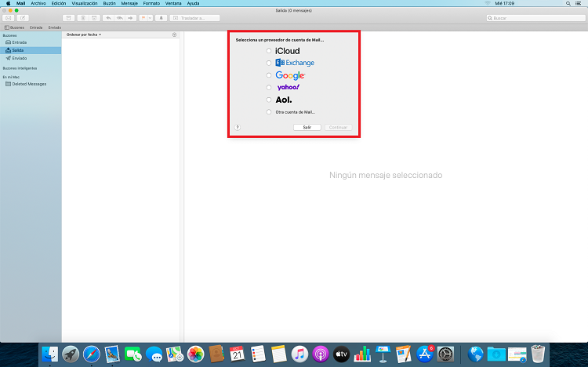The width and height of the screenshot is (588, 367).
Task: Open Apple TV from the Dock
Action: pyautogui.click(x=341, y=354)
